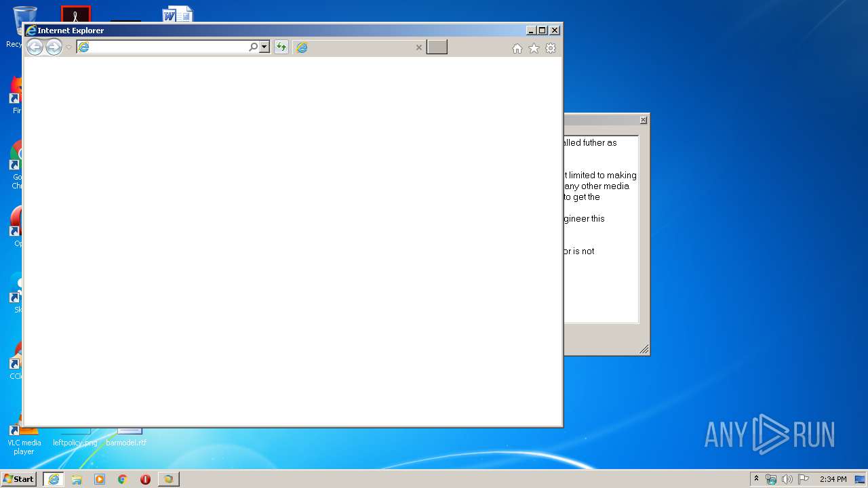The width and height of the screenshot is (868, 488).
Task: Open the Windows Start menu
Action: [x=19, y=479]
